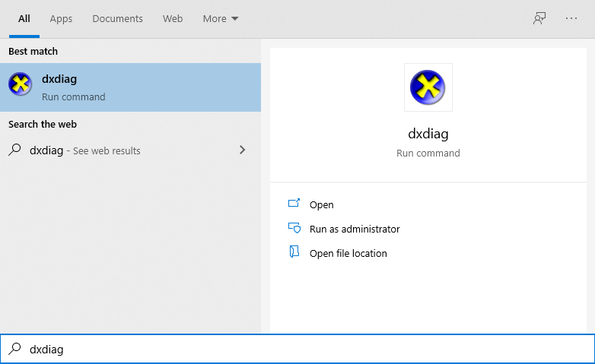This screenshot has width=595, height=364.
Task: Click the Open icon in the actions list
Action: pos(294,204)
